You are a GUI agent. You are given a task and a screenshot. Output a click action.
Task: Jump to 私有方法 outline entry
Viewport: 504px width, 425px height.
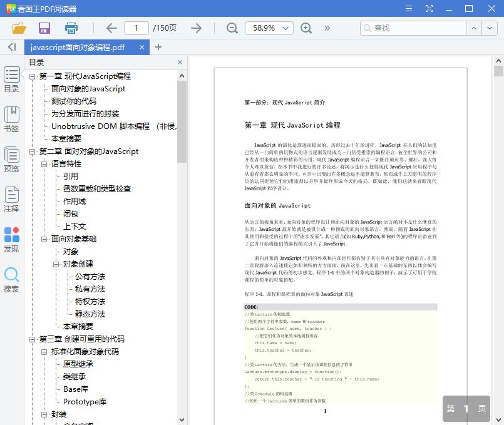coord(90,289)
